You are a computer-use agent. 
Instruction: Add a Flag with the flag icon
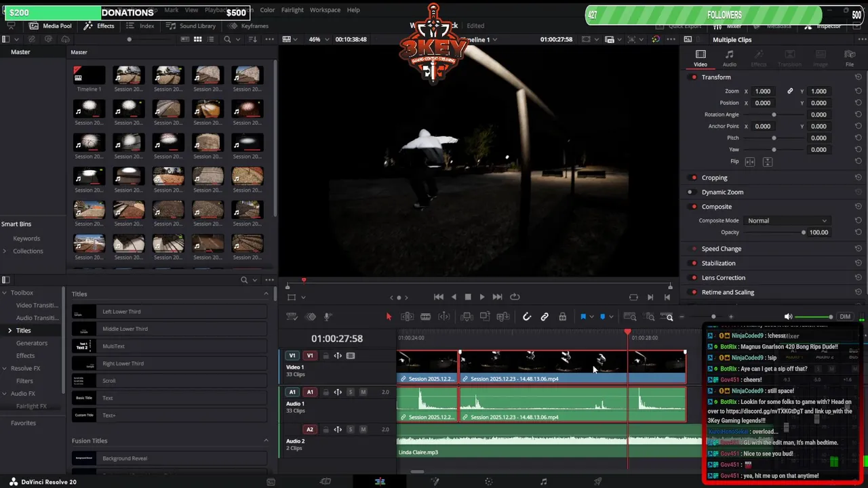[x=583, y=317]
